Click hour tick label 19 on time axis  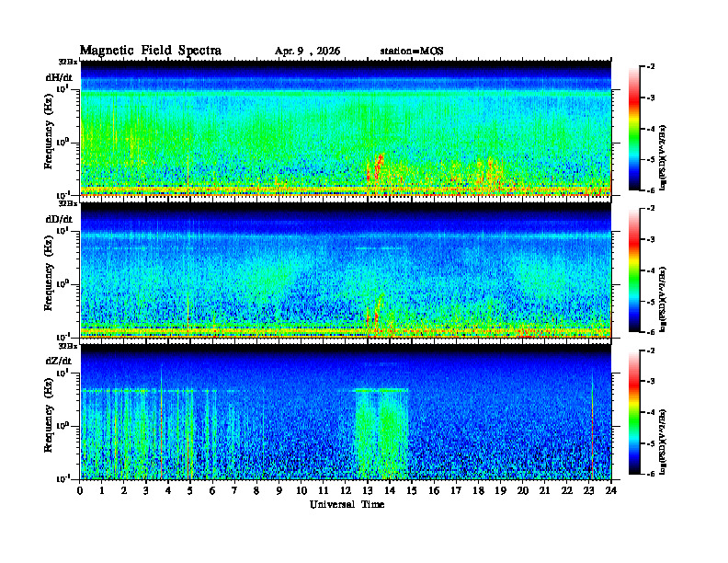500,491
